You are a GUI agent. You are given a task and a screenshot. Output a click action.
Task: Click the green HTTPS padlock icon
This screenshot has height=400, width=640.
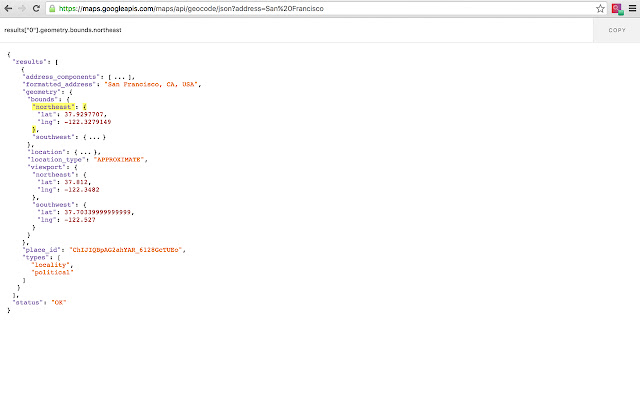[52, 8]
